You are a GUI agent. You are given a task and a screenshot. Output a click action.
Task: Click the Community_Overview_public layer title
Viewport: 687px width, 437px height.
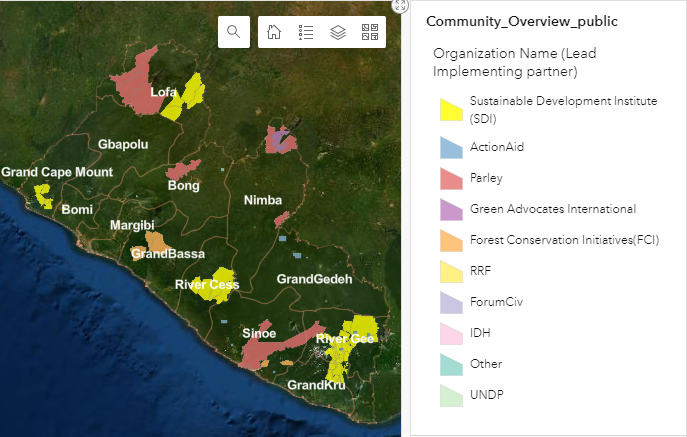coord(521,21)
